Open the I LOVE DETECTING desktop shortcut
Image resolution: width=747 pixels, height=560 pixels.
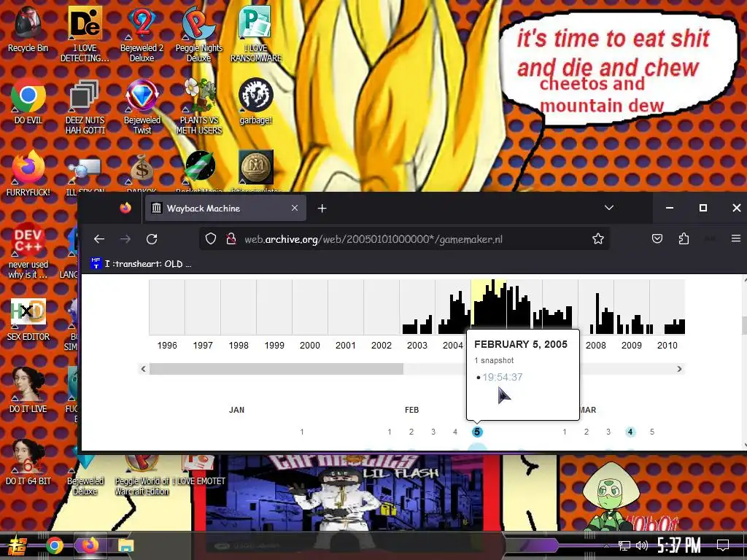pos(85,34)
